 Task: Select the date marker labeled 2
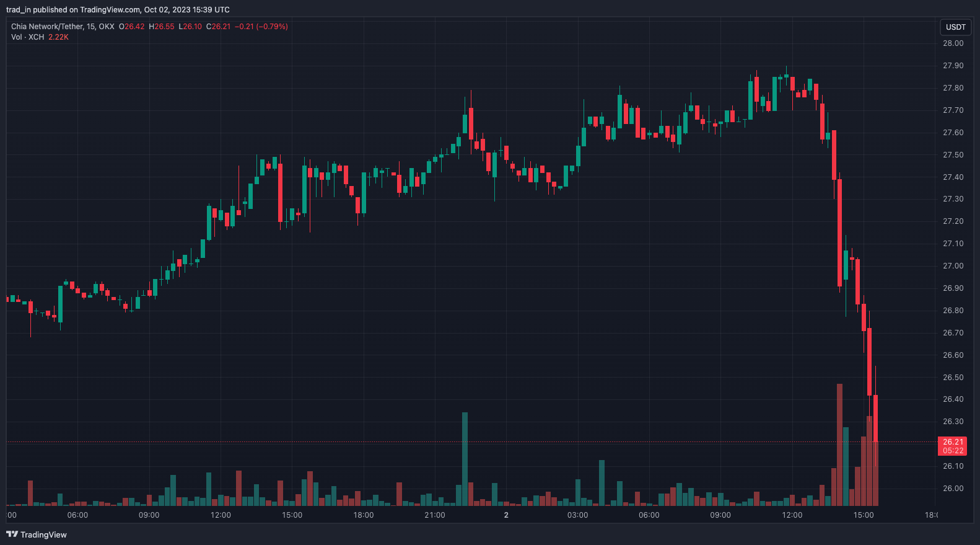(506, 515)
